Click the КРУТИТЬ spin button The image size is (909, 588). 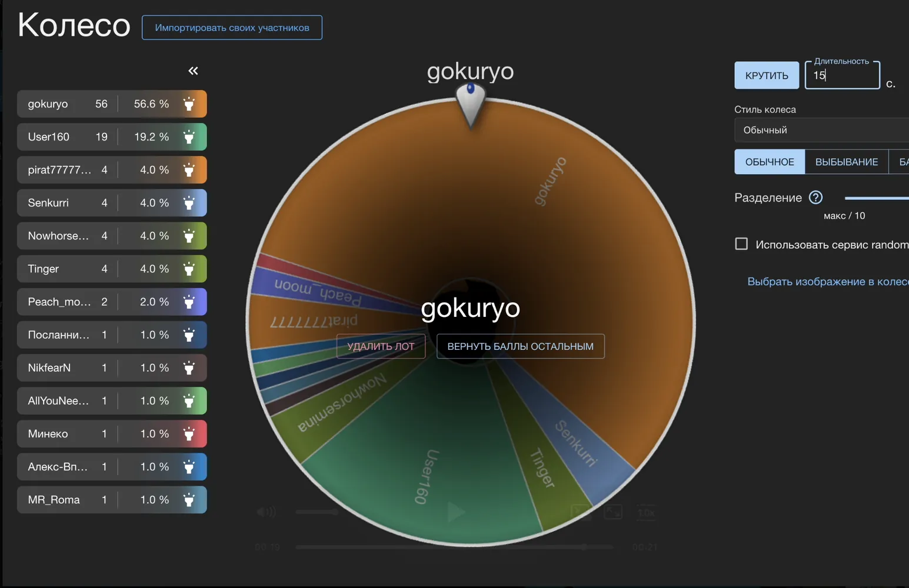pyautogui.click(x=767, y=75)
